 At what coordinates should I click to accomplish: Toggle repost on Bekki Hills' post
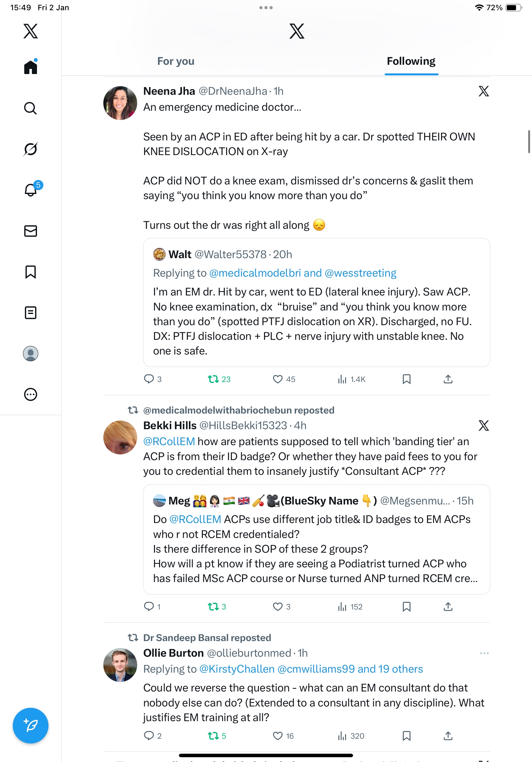click(213, 607)
